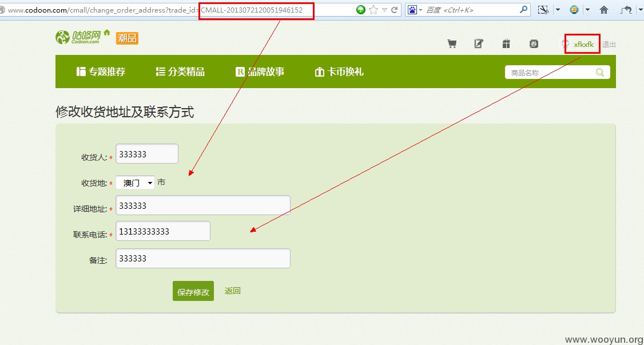Expand the Baidu search engine dropdown

(421, 10)
